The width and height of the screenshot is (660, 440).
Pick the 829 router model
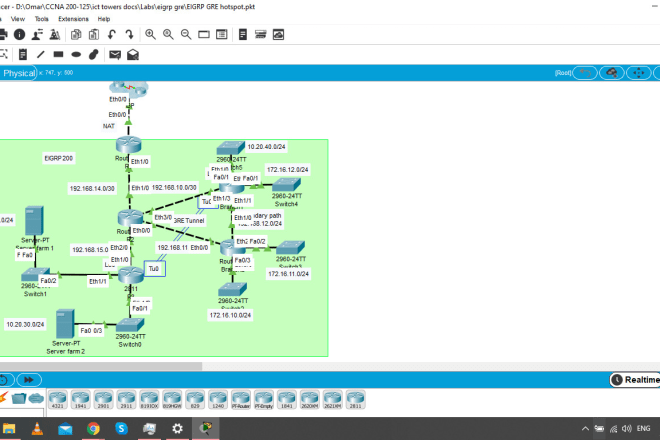[x=195, y=400]
